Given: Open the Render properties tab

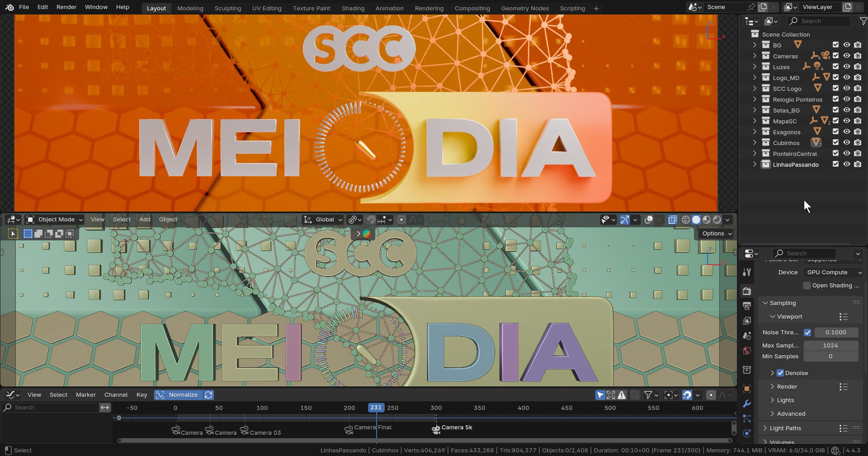Looking at the screenshot, I should click(747, 291).
